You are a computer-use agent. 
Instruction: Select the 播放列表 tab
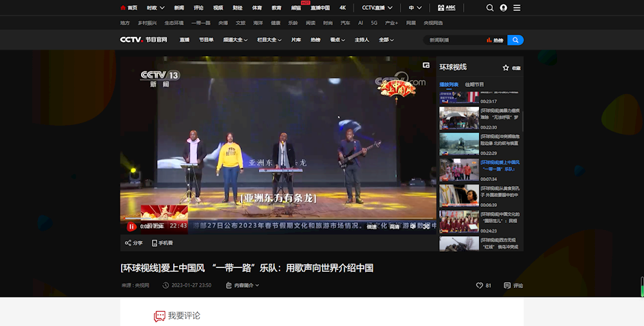(x=449, y=84)
